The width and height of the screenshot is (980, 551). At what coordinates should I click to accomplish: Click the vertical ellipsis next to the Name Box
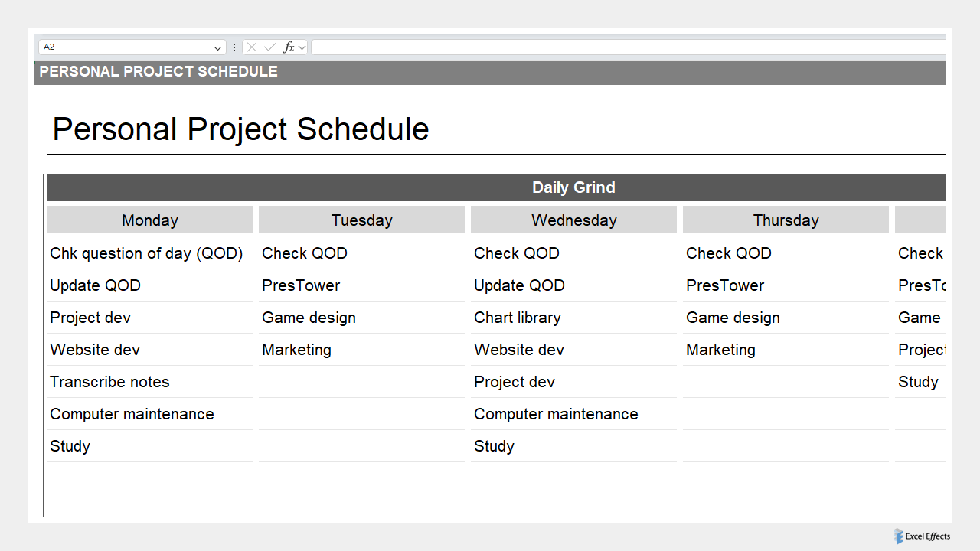[234, 47]
